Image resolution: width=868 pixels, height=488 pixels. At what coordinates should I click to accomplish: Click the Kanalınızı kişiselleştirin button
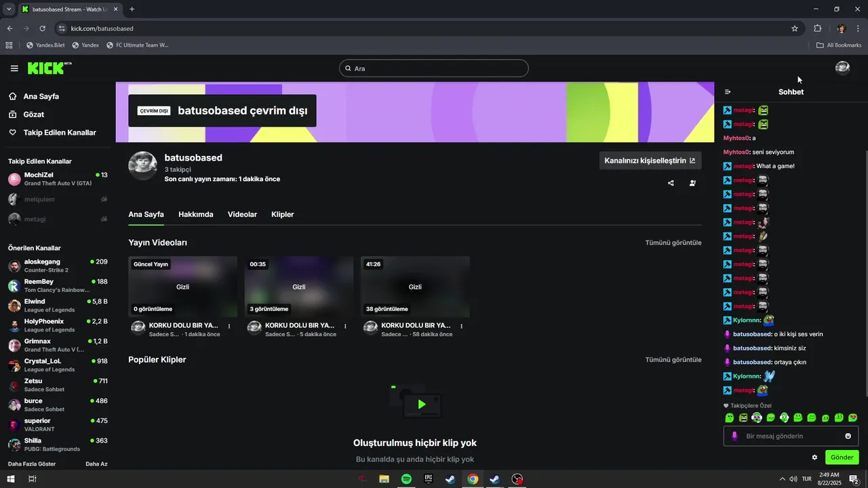click(650, 161)
